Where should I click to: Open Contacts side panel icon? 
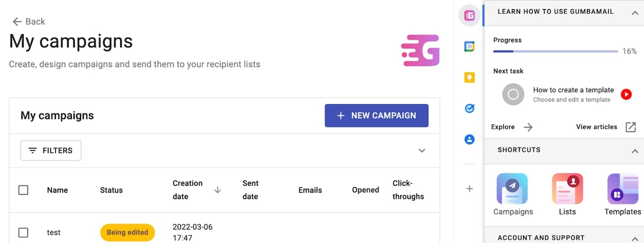click(x=469, y=139)
